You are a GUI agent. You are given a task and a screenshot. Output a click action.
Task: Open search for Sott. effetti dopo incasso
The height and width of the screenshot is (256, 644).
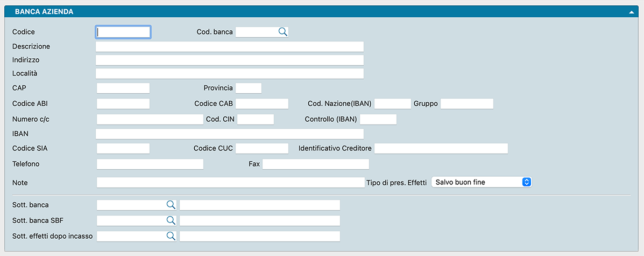tap(171, 236)
